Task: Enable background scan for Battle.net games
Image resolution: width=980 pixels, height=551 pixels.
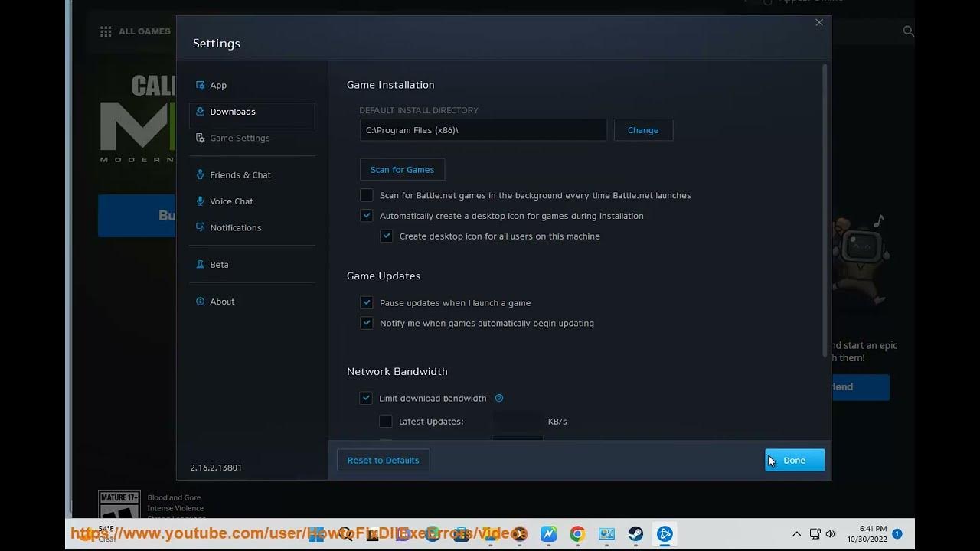Action: pos(367,195)
